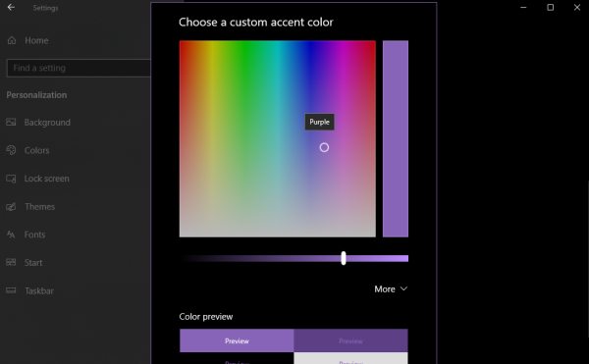Select the Background picture icon
The image size is (589, 364).
click(11, 122)
